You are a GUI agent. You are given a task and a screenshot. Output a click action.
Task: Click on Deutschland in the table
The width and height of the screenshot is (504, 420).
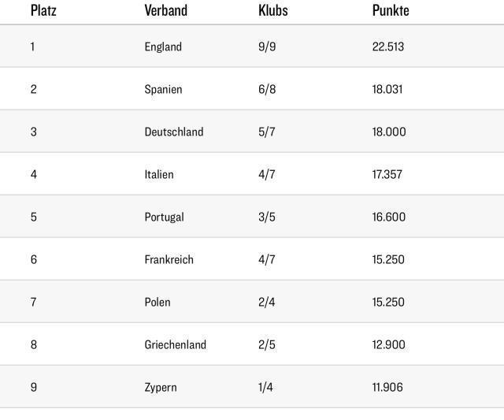coord(173,132)
